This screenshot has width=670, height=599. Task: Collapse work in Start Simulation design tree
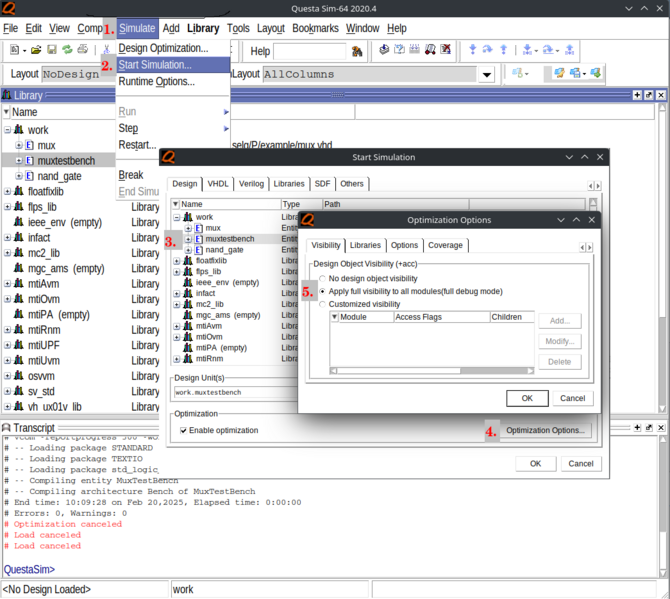pos(177,217)
